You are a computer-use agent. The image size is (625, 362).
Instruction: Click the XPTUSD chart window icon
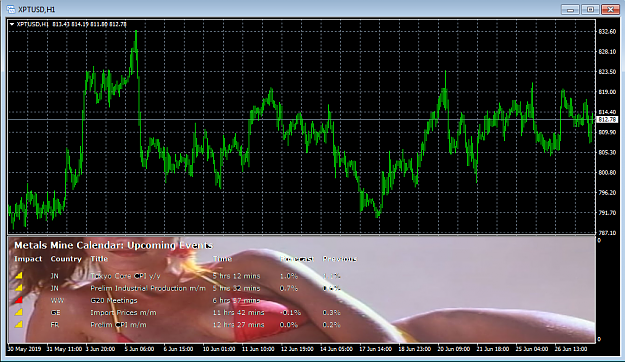click(11, 9)
